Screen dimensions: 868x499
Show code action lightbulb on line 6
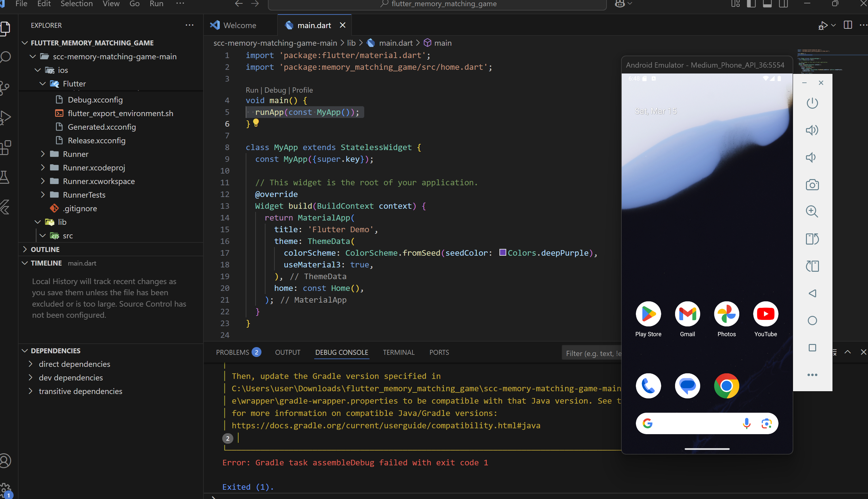click(x=256, y=123)
